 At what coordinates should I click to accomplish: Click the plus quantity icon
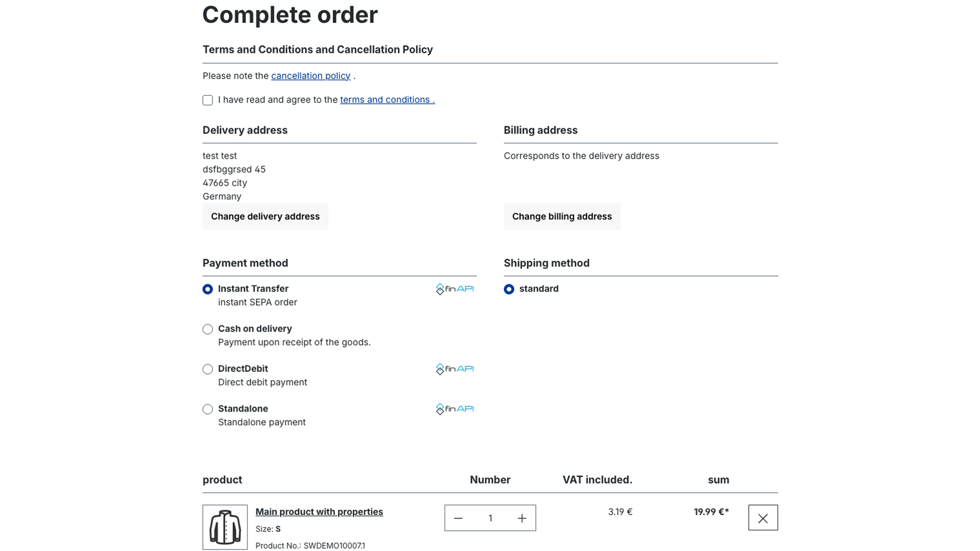point(522,518)
